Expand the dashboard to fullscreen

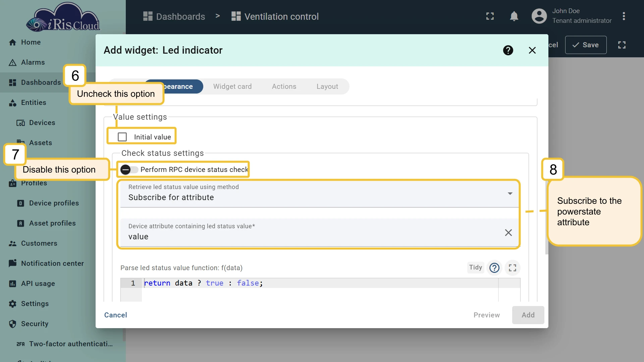coord(622,45)
